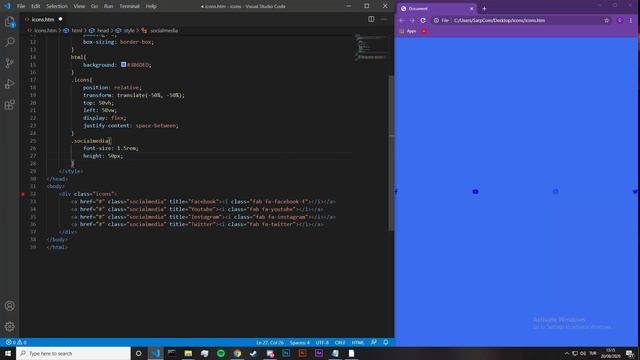The image size is (640, 360).
Task: Open the Run and Debug view
Action: tap(10, 84)
